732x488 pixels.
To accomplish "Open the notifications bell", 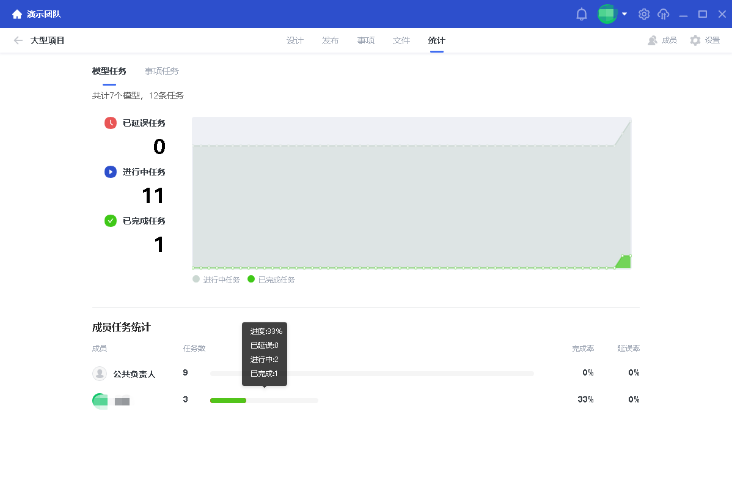I will 581,14.
